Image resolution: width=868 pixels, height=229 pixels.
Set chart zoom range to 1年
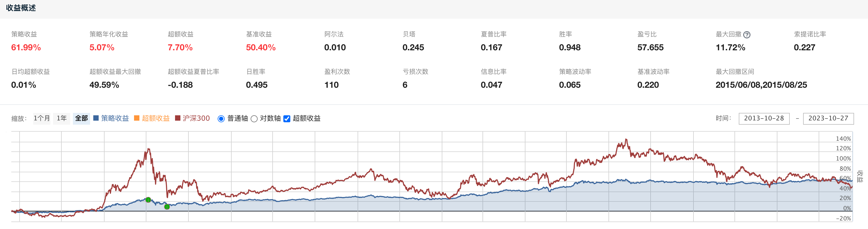tap(62, 118)
